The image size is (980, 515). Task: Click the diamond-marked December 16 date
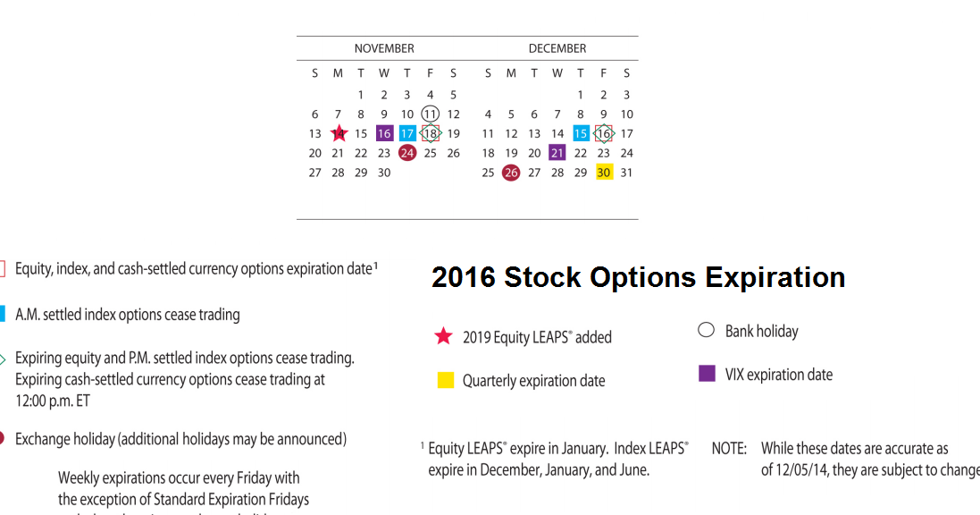604,133
